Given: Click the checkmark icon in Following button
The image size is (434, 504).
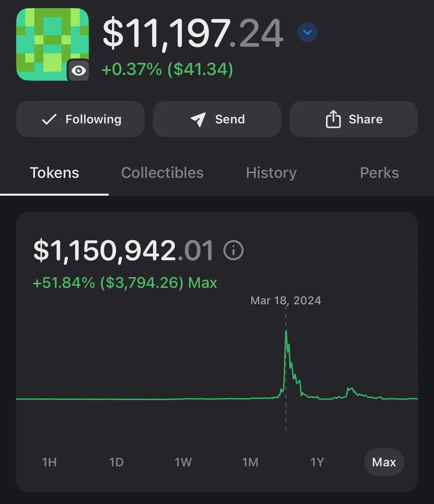Looking at the screenshot, I should [x=49, y=120].
